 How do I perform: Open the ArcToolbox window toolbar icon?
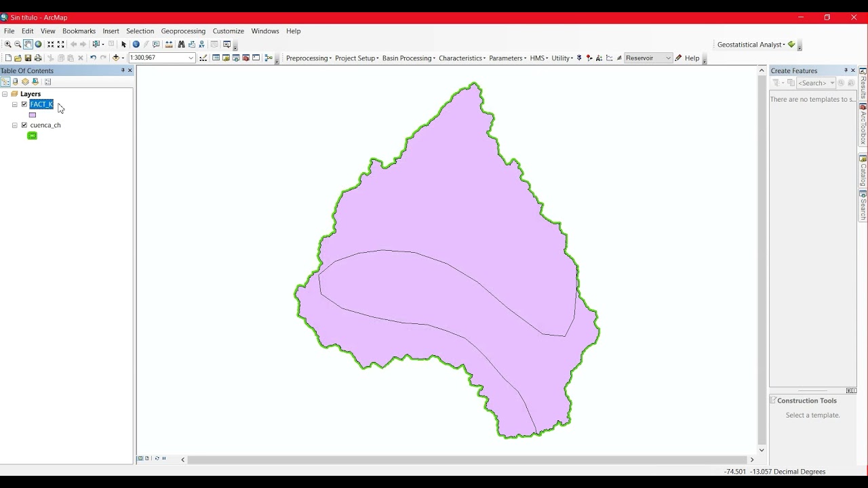(x=245, y=58)
